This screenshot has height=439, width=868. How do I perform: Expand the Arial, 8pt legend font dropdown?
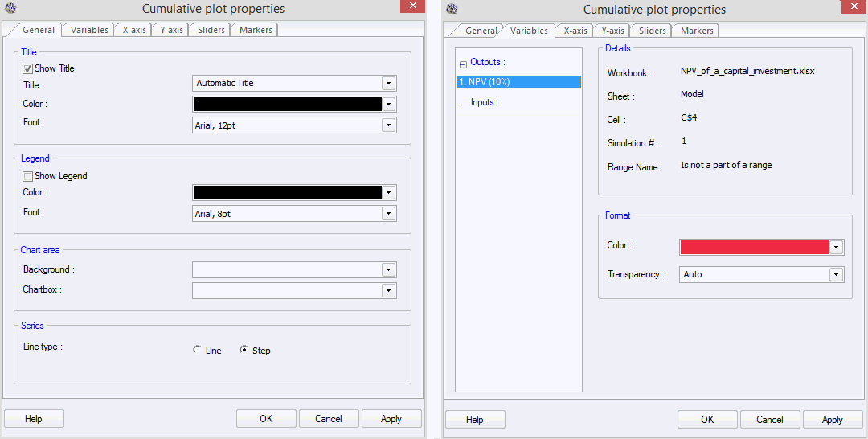[x=388, y=214]
